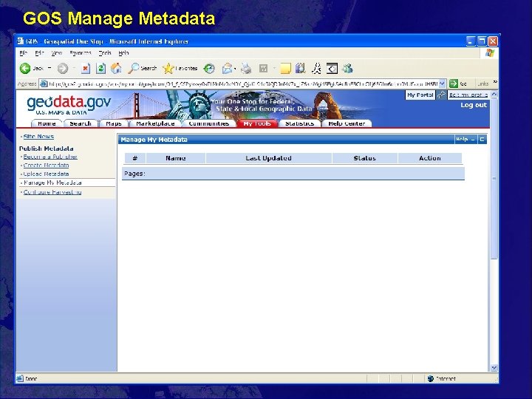This screenshot has height=399, width=532.
Task: Click the page icon in the address bar
Action: click(x=44, y=83)
